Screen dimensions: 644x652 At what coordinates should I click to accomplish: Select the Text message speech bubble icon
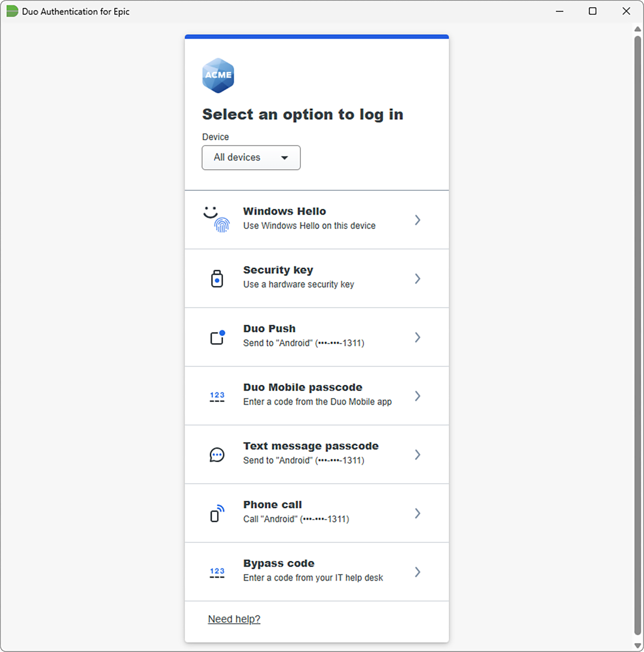[217, 454]
